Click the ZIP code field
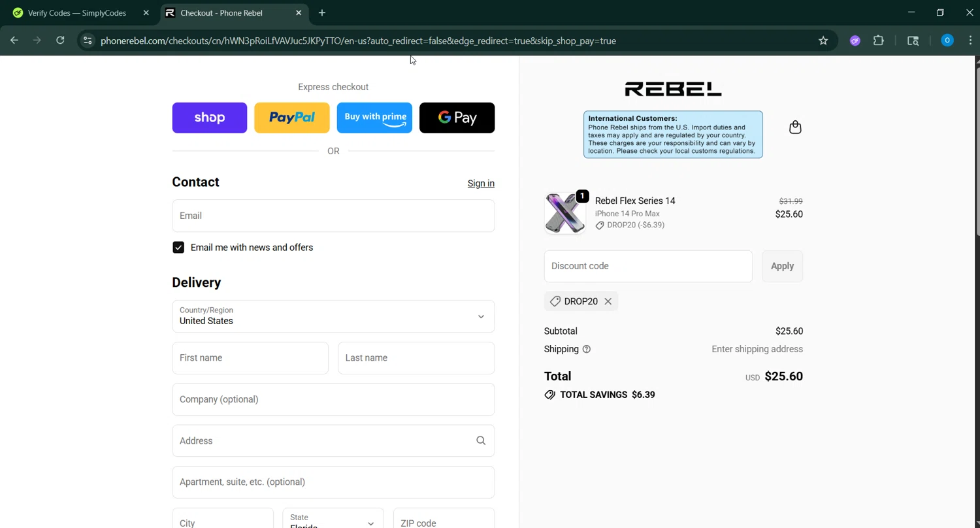Image resolution: width=980 pixels, height=528 pixels. [x=444, y=520]
